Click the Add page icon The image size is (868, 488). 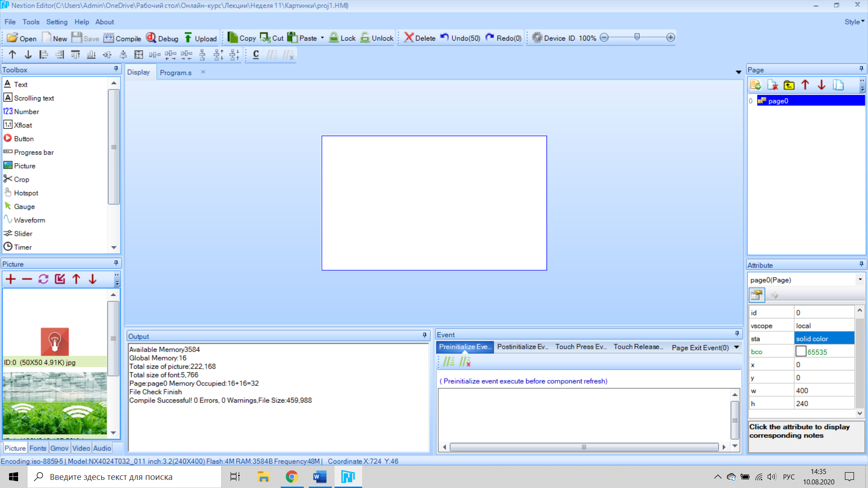click(755, 85)
